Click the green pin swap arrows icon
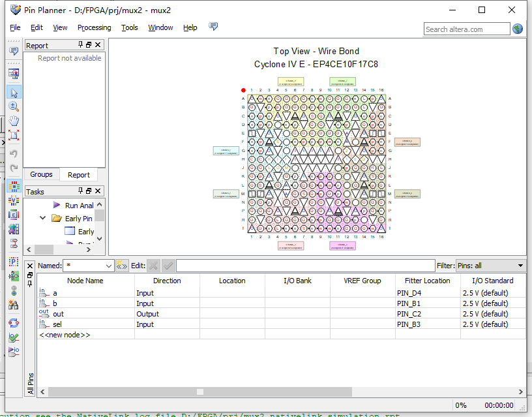The height and width of the screenshot is (417, 532). tap(14, 276)
